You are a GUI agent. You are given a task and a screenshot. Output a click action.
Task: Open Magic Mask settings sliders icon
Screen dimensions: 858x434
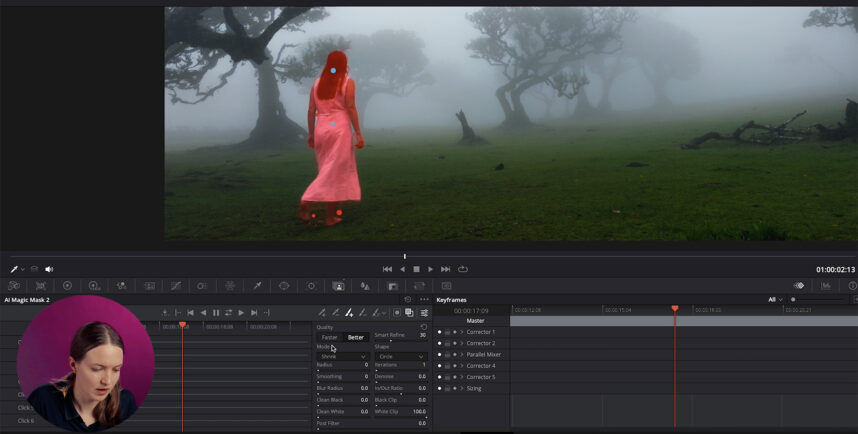424,313
